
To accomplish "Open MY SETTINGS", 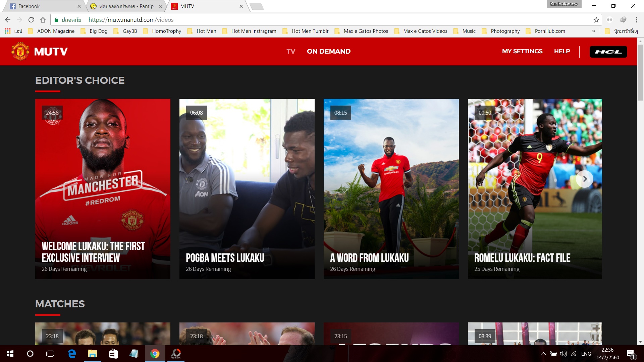I will pos(522,51).
